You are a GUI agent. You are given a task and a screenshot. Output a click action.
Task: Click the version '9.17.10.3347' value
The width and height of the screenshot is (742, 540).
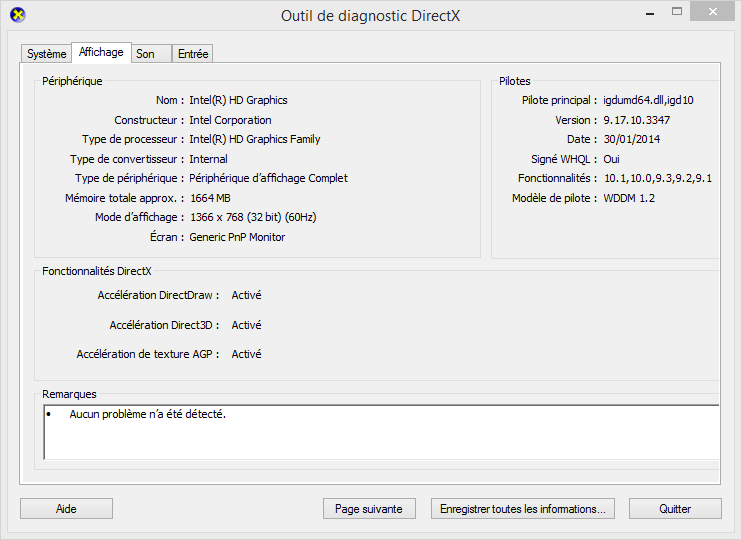point(636,120)
